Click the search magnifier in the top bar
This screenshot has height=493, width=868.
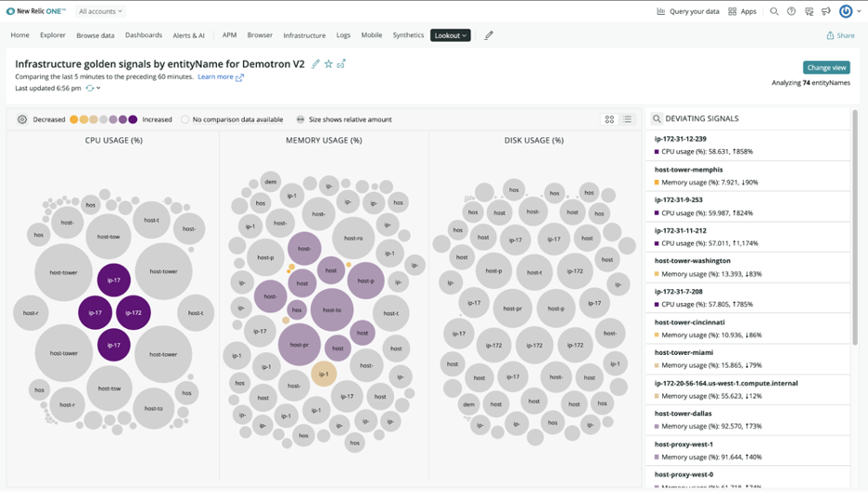pos(774,12)
